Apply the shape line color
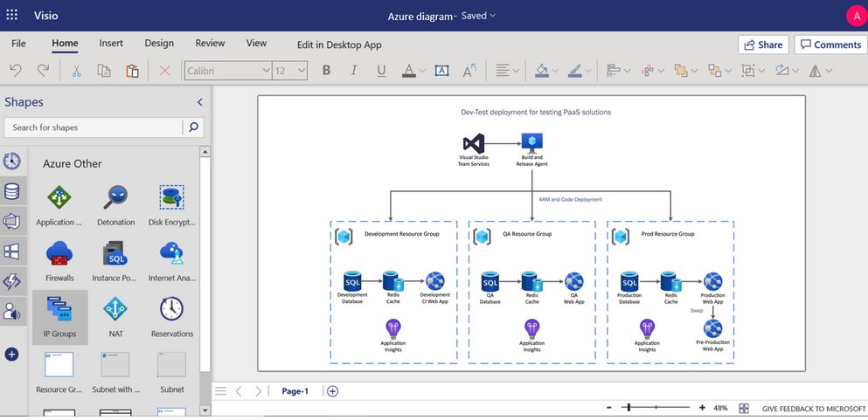This screenshot has width=868, height=420. 574,70
